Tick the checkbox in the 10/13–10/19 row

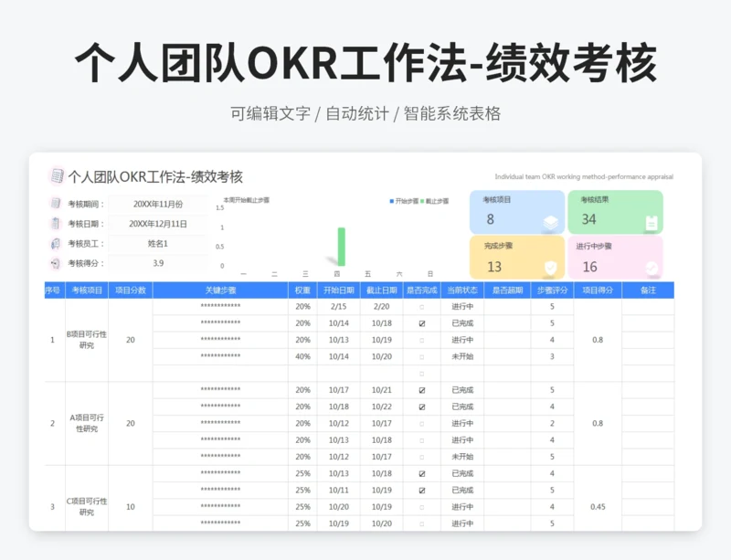coord(422,341)
